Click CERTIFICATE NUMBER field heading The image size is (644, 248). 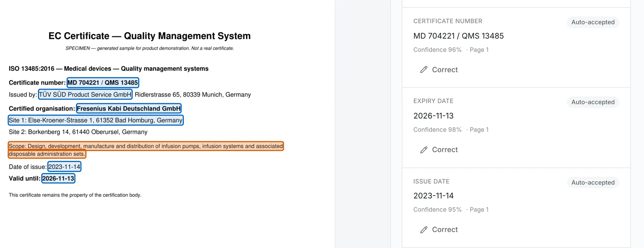point(448,21)
